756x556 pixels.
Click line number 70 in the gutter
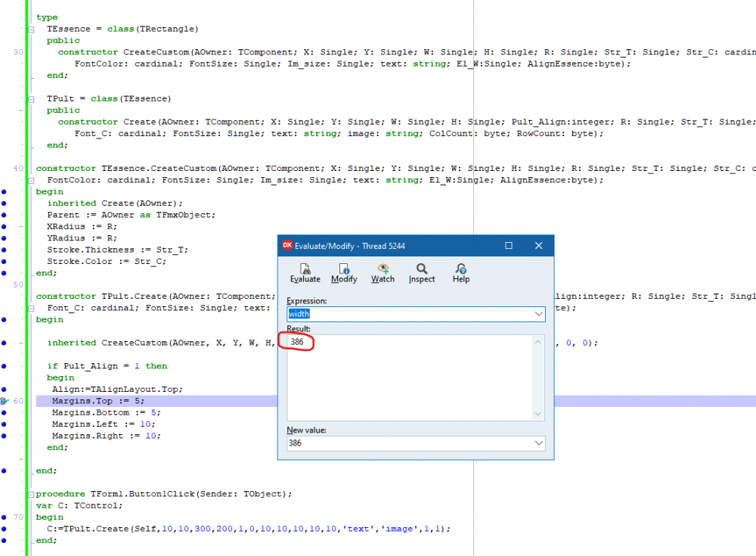pyautogui.click(x=18, y=517)
